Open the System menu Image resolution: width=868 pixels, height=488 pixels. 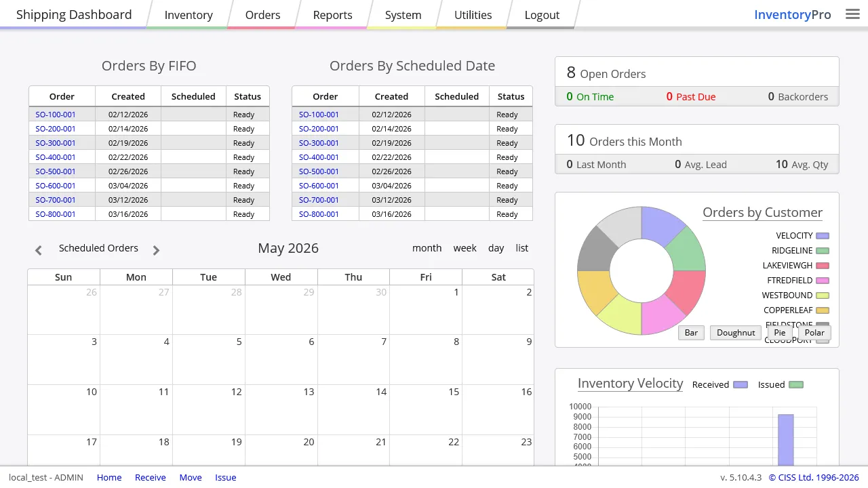[403, 15]
